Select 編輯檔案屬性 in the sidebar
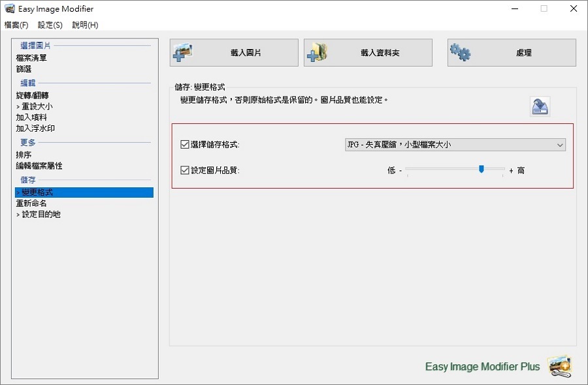This screenshot has width=588, height=385. (39, 166)
